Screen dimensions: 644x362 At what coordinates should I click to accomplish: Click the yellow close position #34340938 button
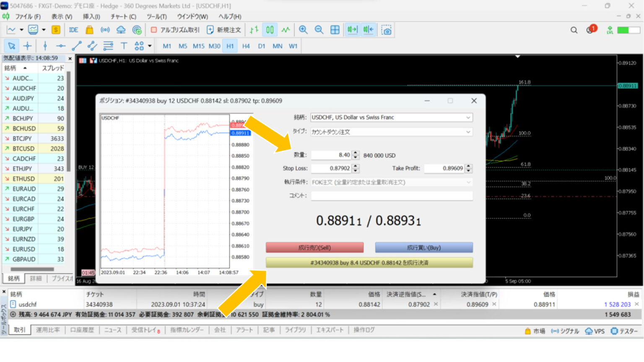[369, 263]
